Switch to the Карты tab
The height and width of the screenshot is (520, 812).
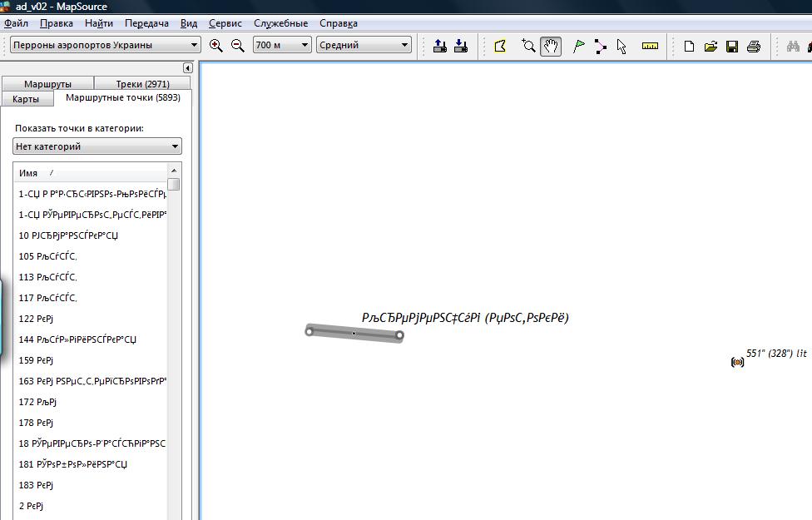[x=26, y=99]
